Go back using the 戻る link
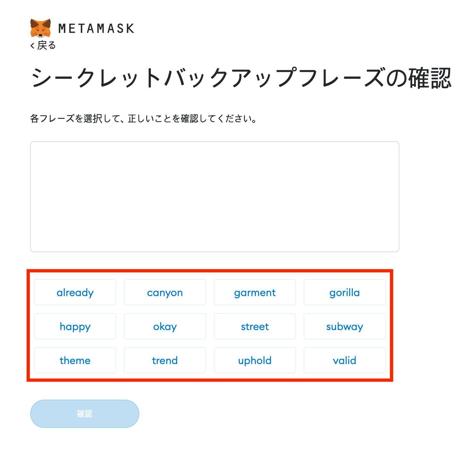Screen dimensions: 468x476 tap(46, 46)
